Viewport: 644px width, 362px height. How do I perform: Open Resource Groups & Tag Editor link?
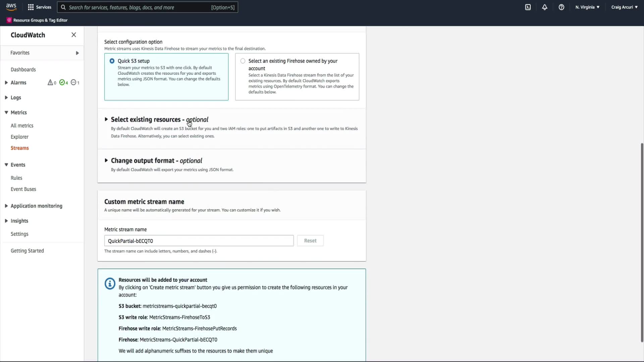(40, 20)
